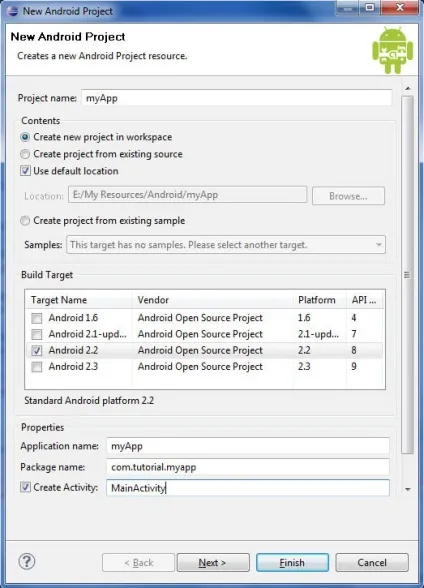The height and width of the screenshot is (588, 424).
Task: Toggle the Use default location checkbox
Action: pyautogui.click(x=25, y=171)
